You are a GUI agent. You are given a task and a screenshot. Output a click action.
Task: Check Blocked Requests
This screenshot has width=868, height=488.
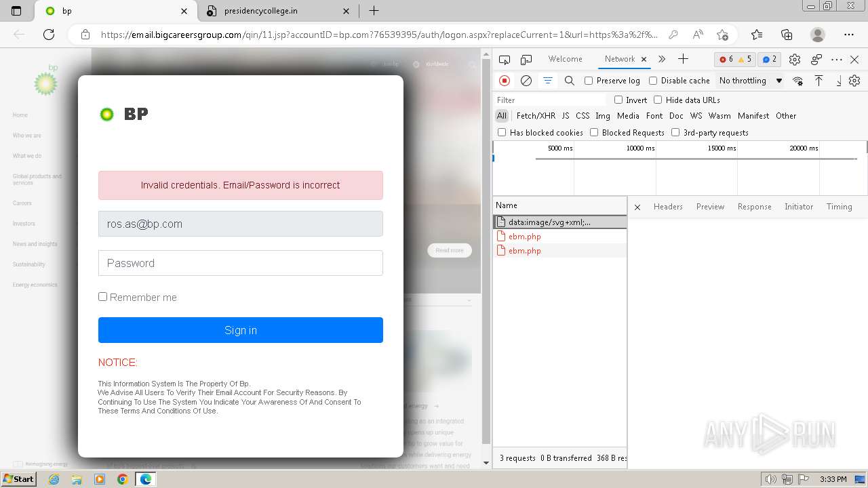[594, 132]
